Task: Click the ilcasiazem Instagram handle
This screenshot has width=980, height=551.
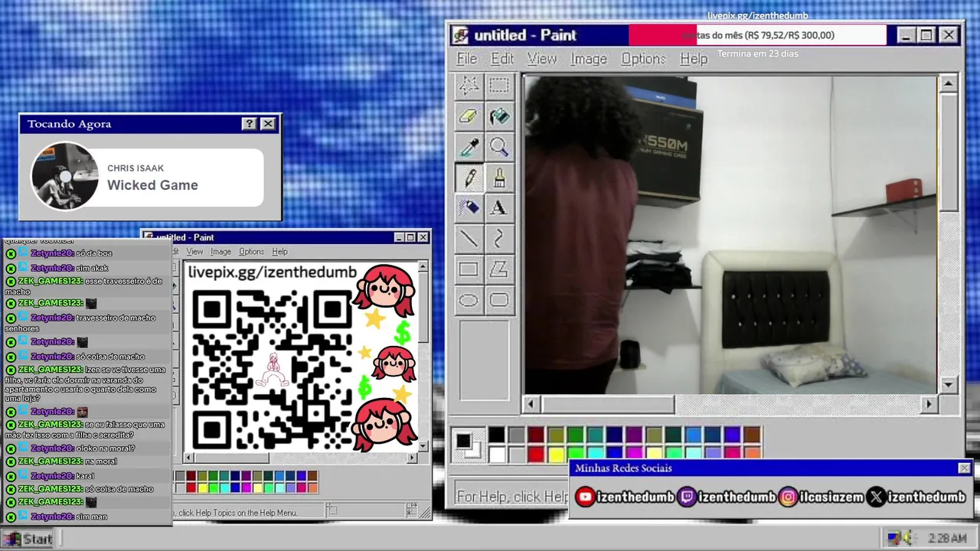Action: tap(831, 497)
